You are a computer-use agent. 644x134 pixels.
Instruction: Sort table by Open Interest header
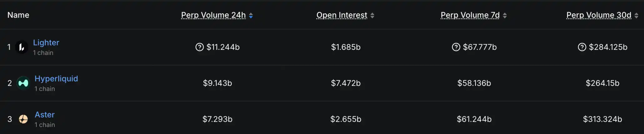coord(342,15)
